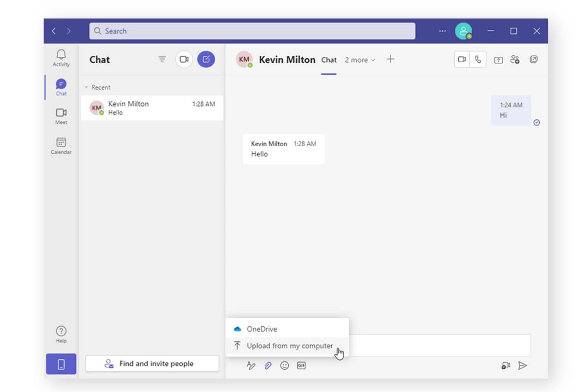
Task: Click the audio message icon
Action: click(x=506, y=366)
